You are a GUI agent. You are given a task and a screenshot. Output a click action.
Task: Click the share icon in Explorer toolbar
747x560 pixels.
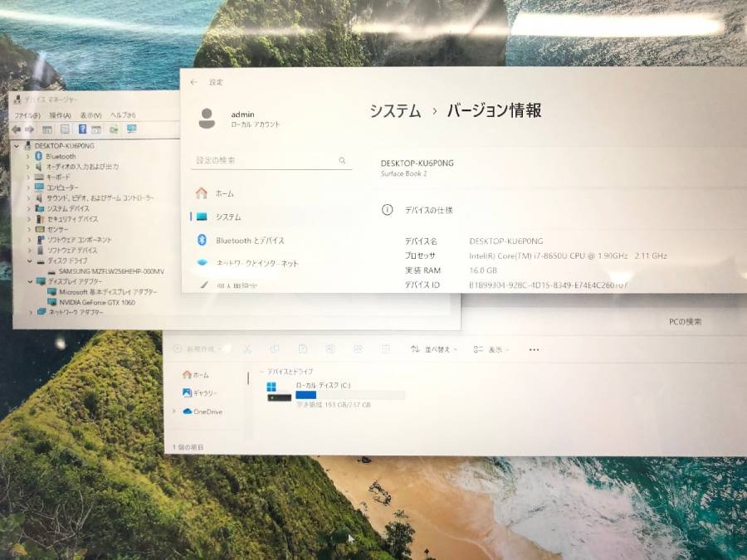359,349
